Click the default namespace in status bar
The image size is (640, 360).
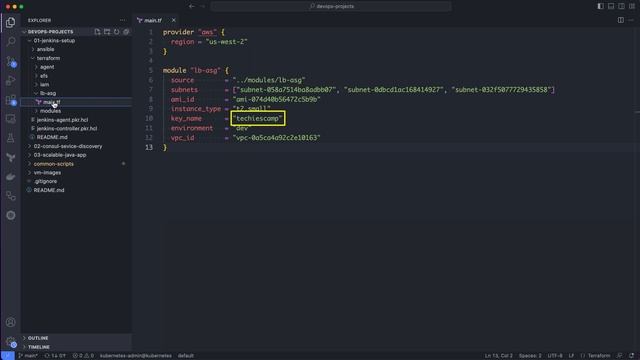(186, 356)
